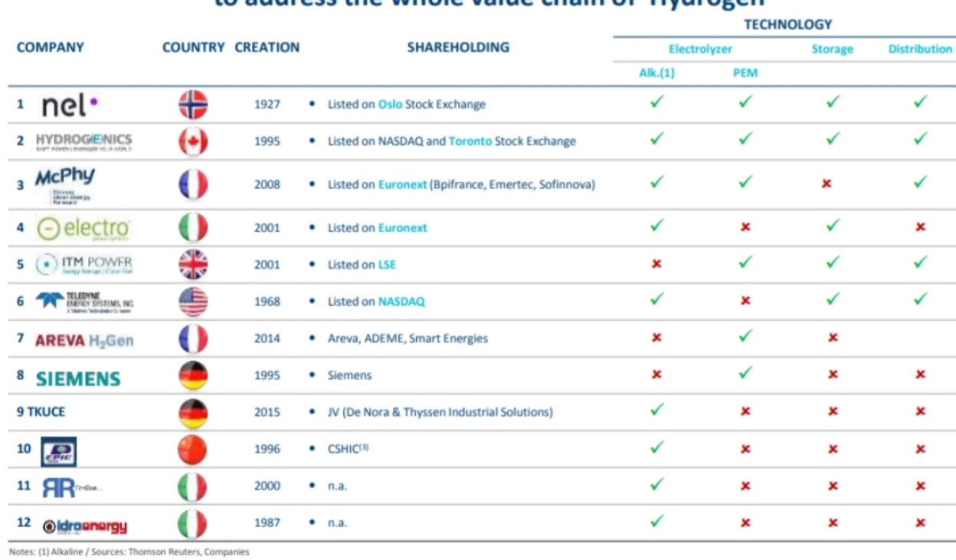Click the Electrolyzer technology header

[700, 49]
